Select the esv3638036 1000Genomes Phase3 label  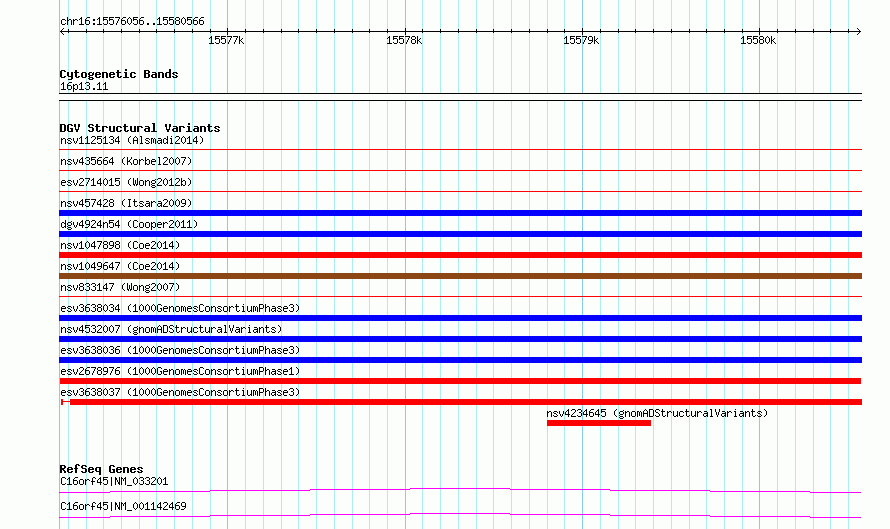coord(180,350)
